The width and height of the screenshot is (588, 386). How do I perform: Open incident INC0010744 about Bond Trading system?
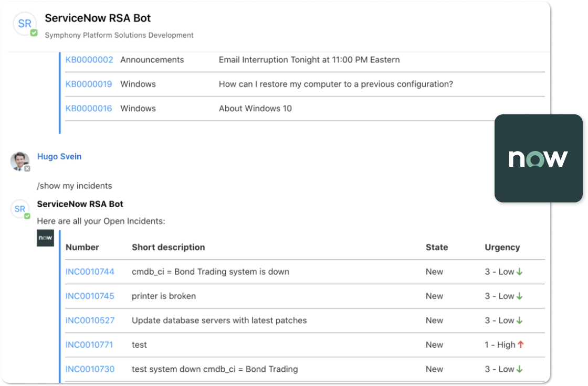(89, 272)
